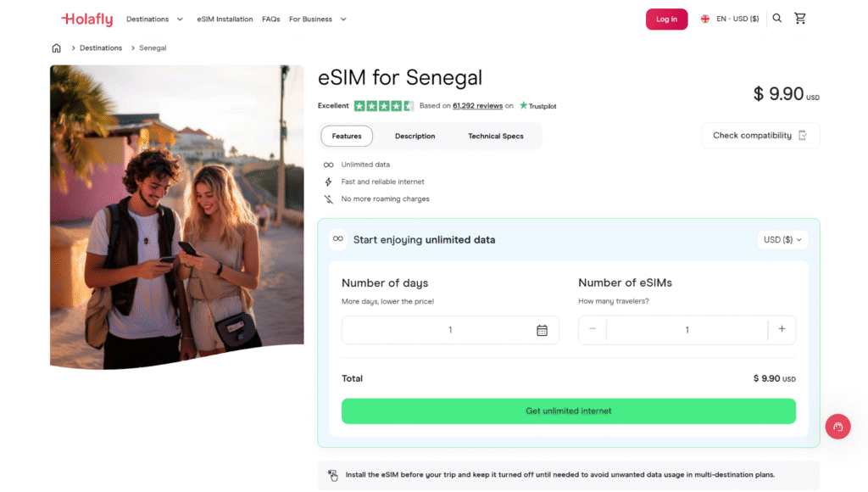Screen dimensions: 868x492
Task: Open the calendar date picker icon
Action: (x=542, y=330)
